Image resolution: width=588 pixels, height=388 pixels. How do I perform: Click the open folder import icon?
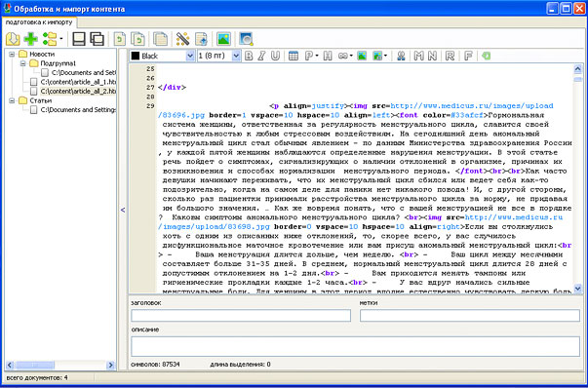(x=13, y=39)
